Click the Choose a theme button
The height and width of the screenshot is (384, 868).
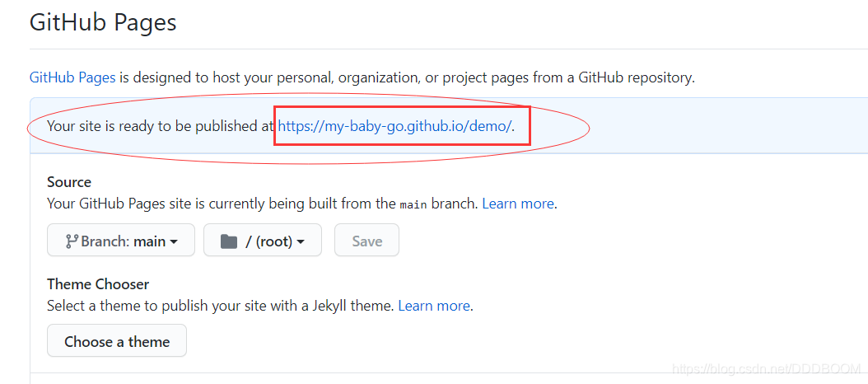tap(117, 340)
